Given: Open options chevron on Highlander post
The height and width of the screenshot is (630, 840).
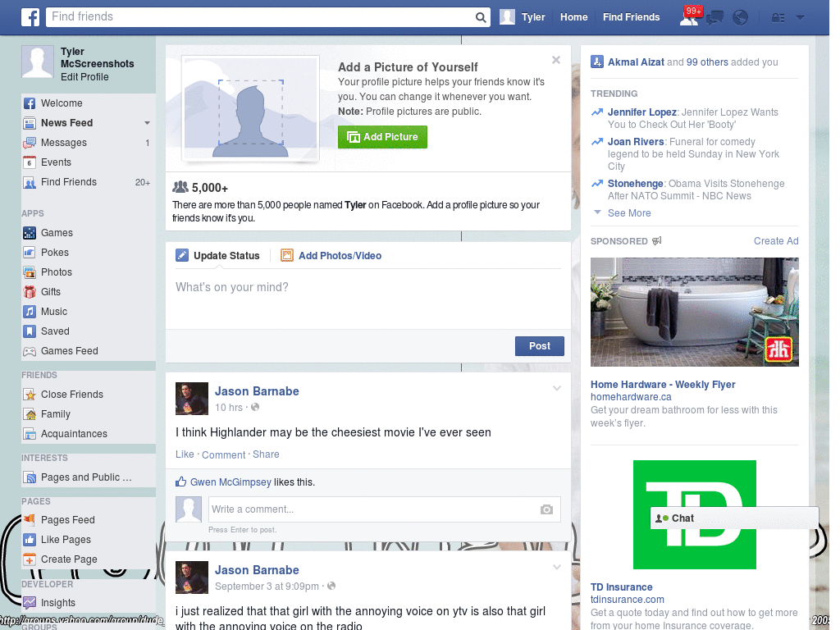Looking at the screenshot, I should [557, 388].
